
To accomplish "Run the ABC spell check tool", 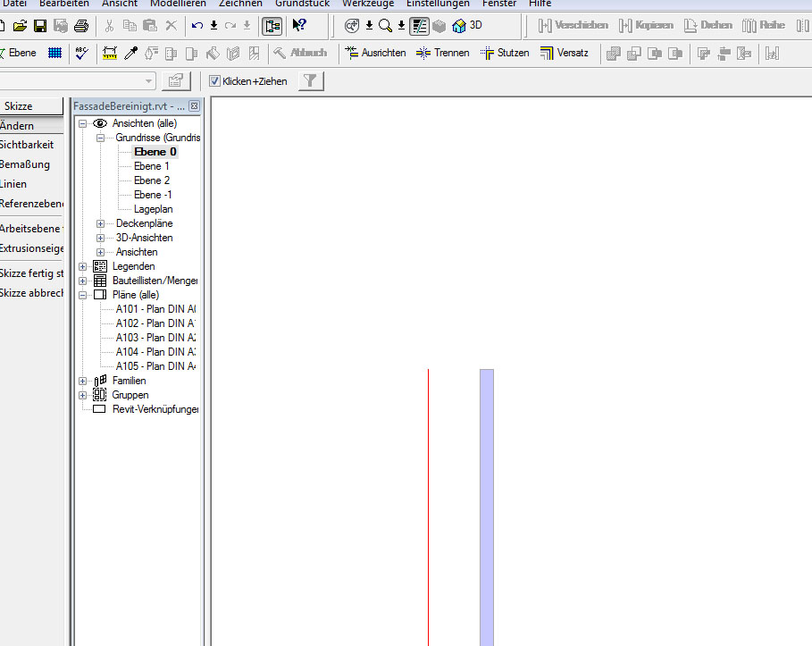I will point(82,53).
